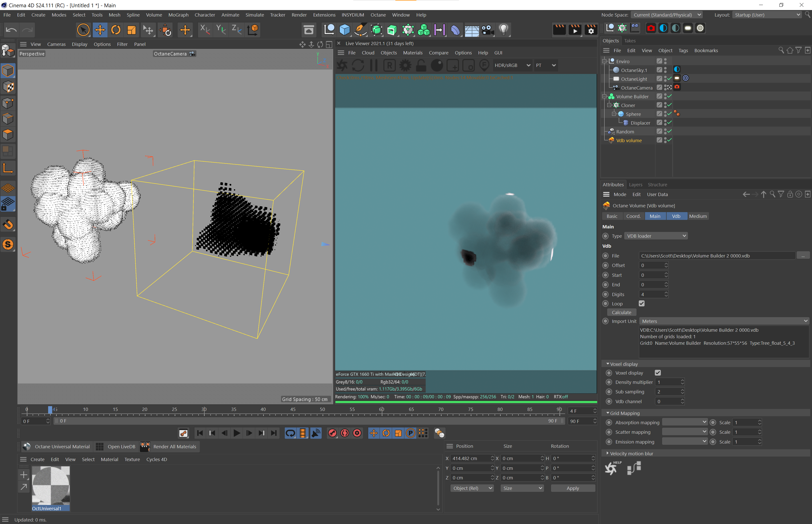The height and width of the screenshot is (524, 812).
Task: Open the VDB loader Type dropdown
Action: (x=656, y=236)
